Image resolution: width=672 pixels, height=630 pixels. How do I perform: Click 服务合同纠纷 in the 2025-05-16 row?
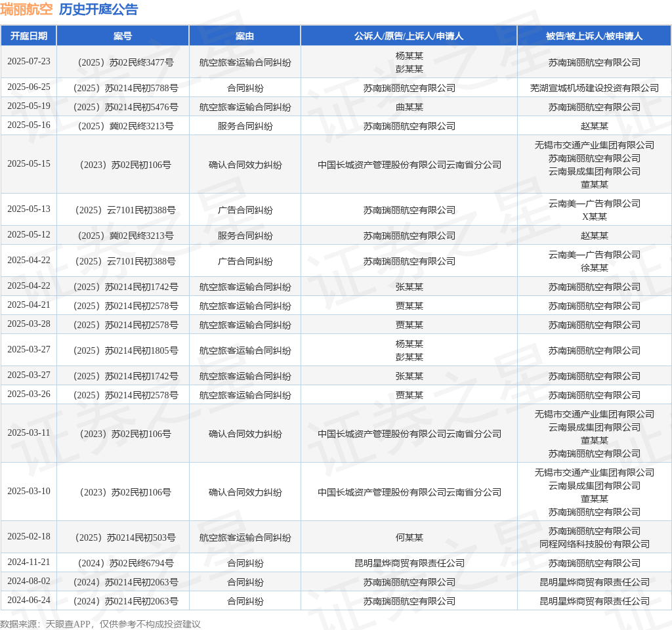[x=245, y=127]
